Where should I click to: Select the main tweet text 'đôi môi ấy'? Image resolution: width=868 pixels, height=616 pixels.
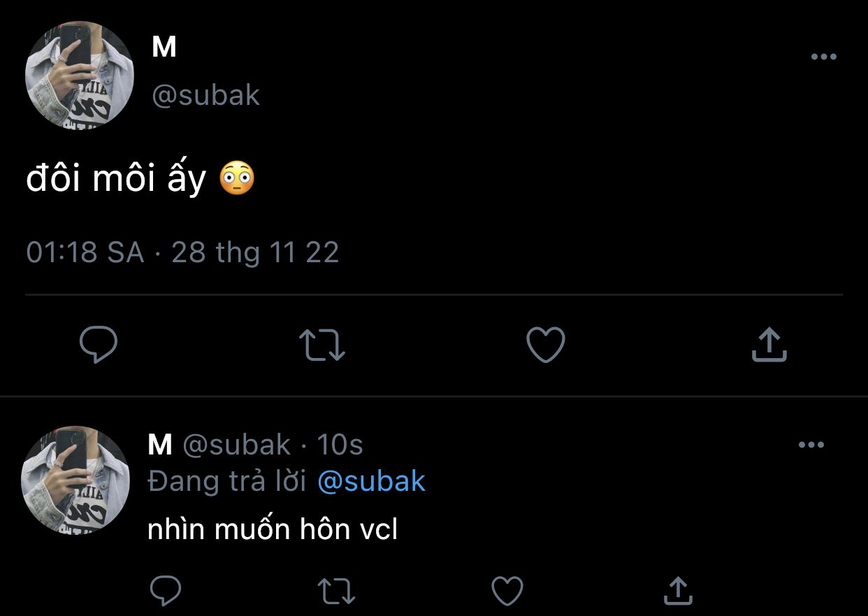(116, 179)
